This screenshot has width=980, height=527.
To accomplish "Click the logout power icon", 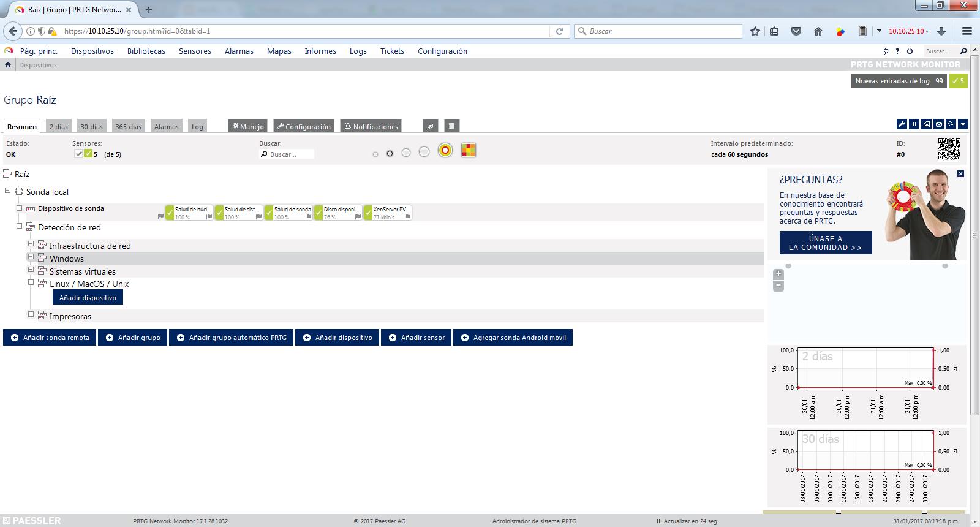I will pos(910,51).
